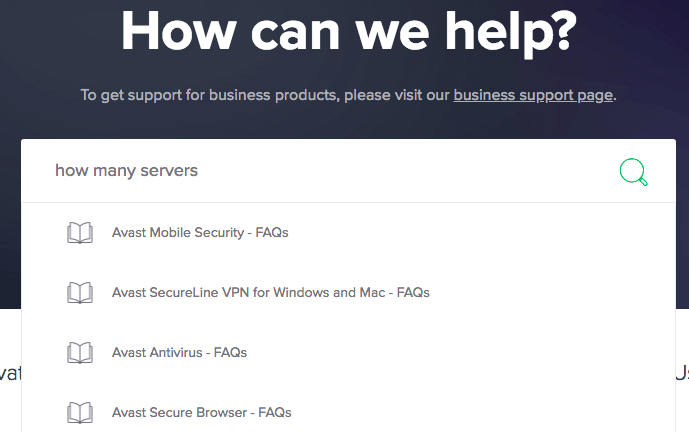This screenshot has width=689, height=432.
Task: Select the Avast Antivirus - FAQs result
Action: pos(179,353)
